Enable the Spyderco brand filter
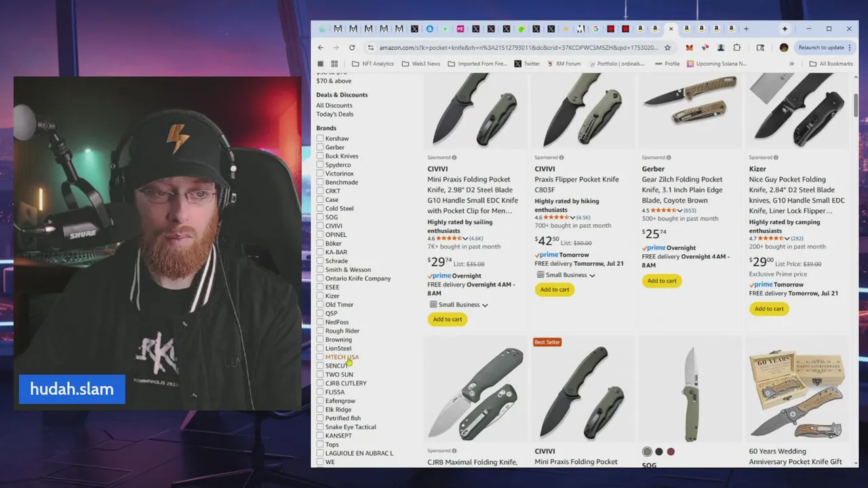868x488 pixels. tap(320, 165)
